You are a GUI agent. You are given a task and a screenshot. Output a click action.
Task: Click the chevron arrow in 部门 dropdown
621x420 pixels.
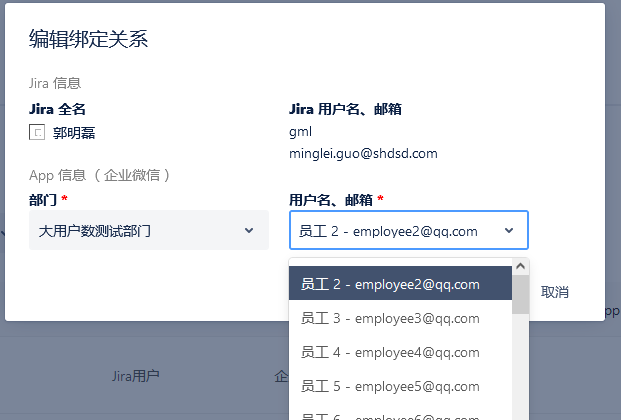click(249, 231)
